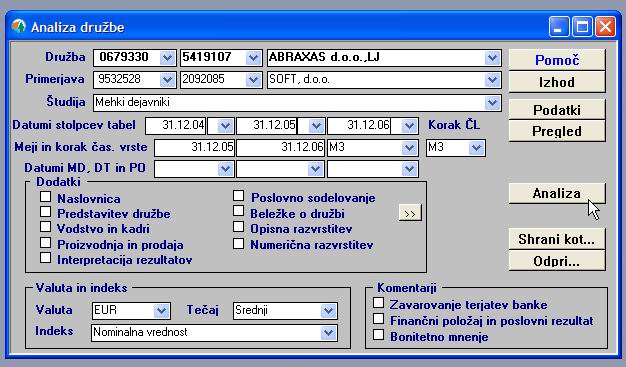Expand the Tečaj Srednji dropdown

pos(329,311)
